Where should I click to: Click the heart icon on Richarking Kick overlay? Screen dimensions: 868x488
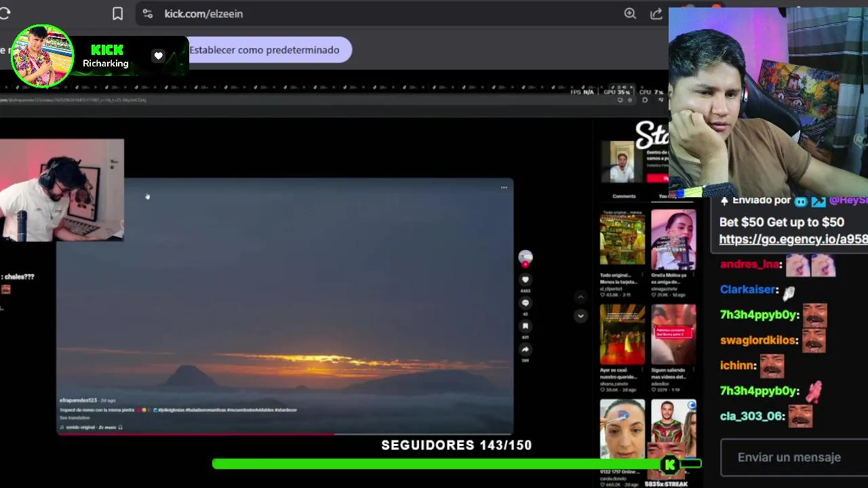pos(158,56)
